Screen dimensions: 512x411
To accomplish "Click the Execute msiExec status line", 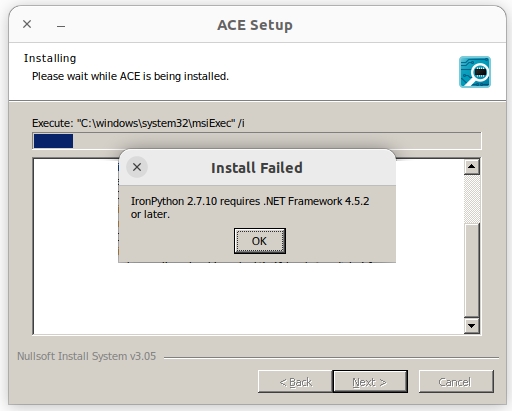I will tap(138, 123).
